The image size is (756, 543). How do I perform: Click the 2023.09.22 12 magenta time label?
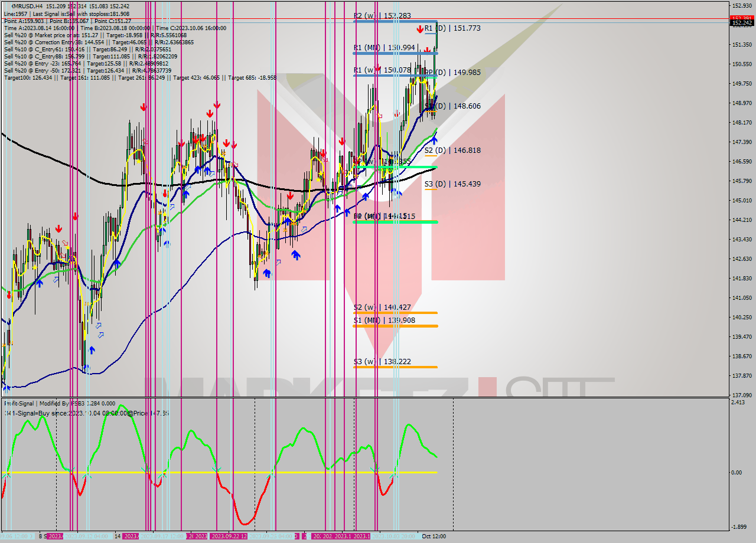(230, 537)
